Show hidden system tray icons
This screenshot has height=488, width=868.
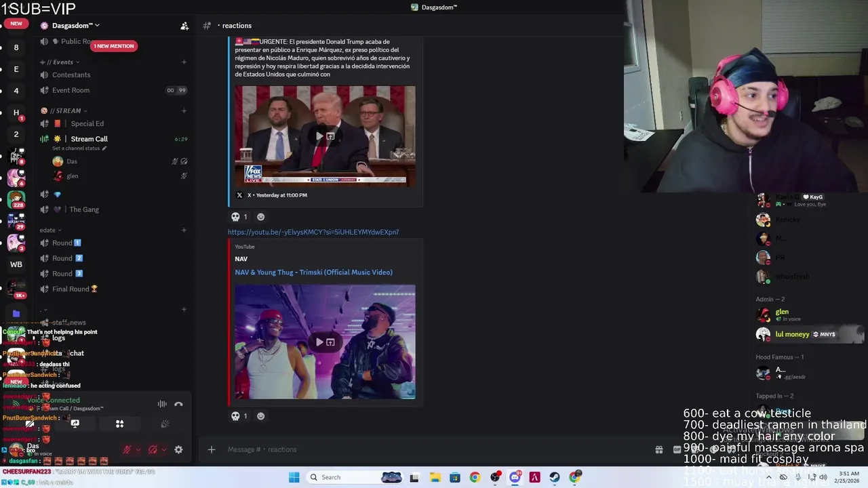tap(768, 477)
